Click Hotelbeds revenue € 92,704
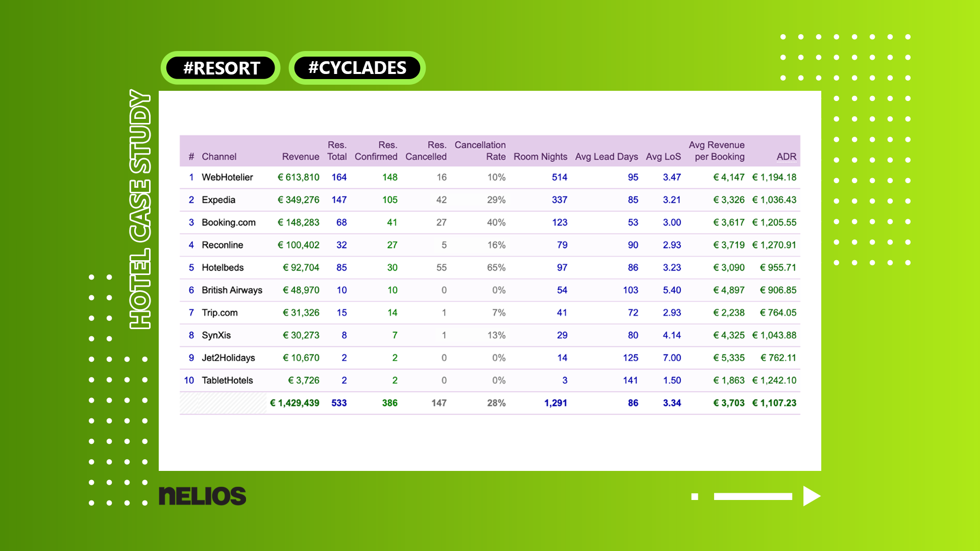This screenshot has width=980, height=551. (301, 267)
